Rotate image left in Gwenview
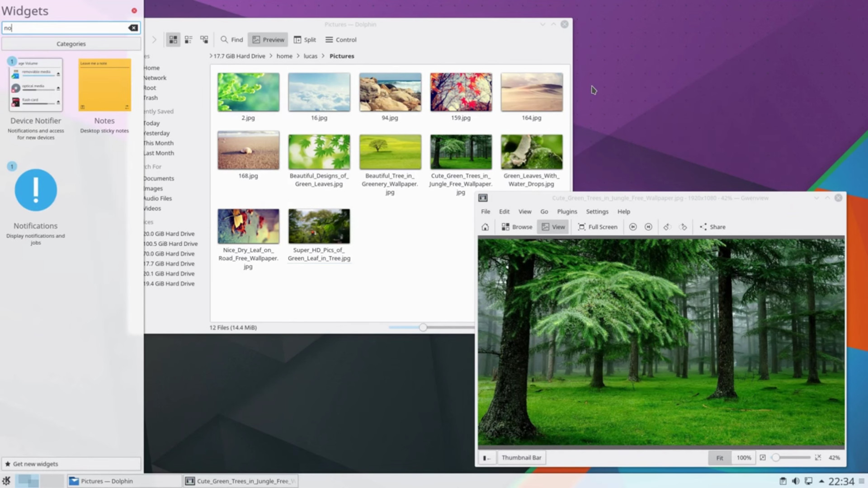Viewport: 868px width, 488px height. coord(667,227)
